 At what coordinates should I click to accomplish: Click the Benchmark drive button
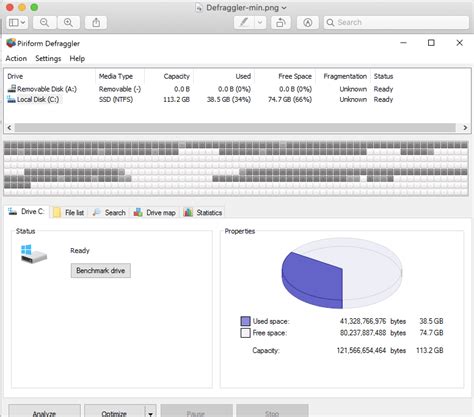(101, 270)
